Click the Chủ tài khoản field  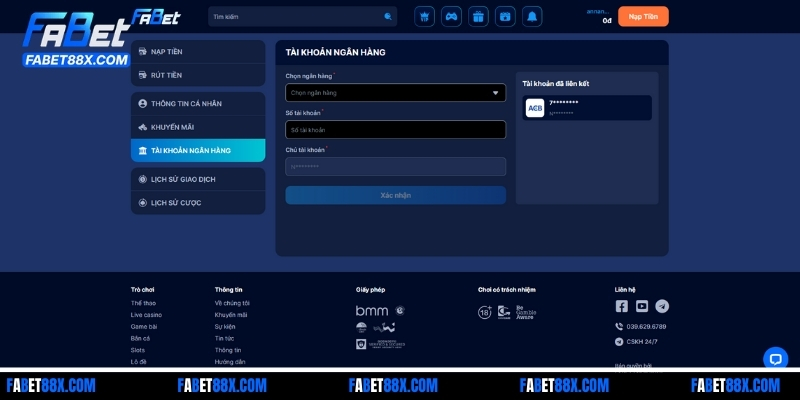395,167
